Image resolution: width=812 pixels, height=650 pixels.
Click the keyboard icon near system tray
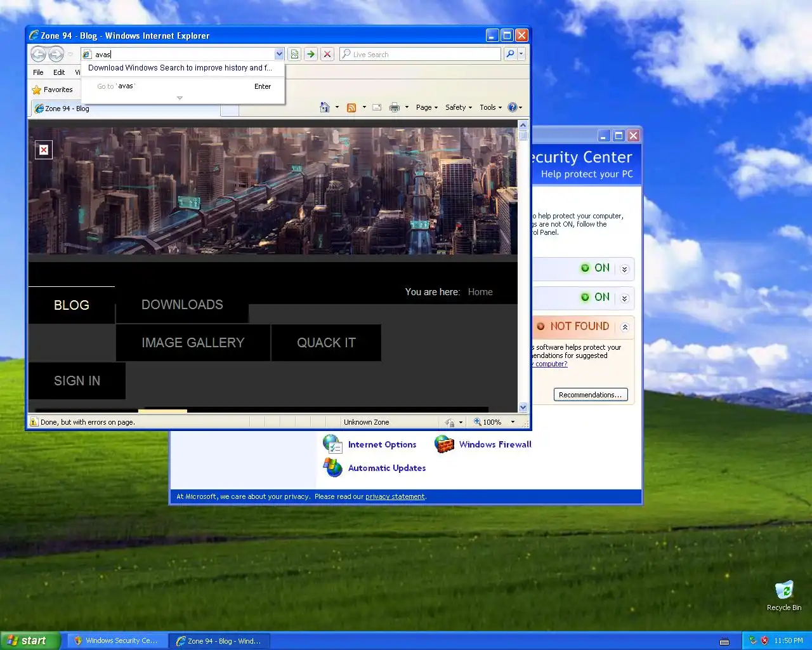[x=724, y=641]
